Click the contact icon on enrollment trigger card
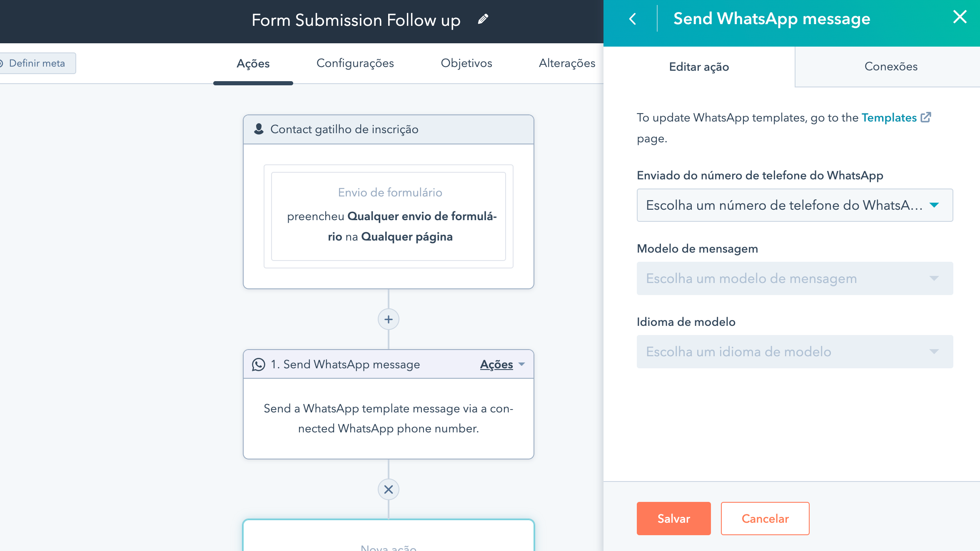 259,129
